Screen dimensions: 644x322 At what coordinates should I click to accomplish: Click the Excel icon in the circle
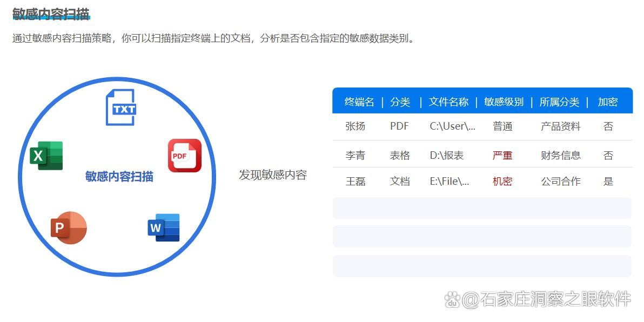(x=46, y=155)
